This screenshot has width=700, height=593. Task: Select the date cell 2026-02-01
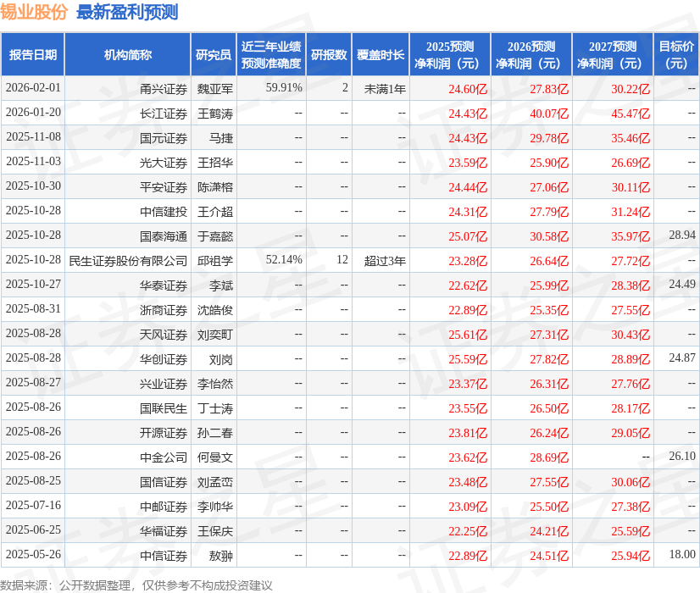33,88
